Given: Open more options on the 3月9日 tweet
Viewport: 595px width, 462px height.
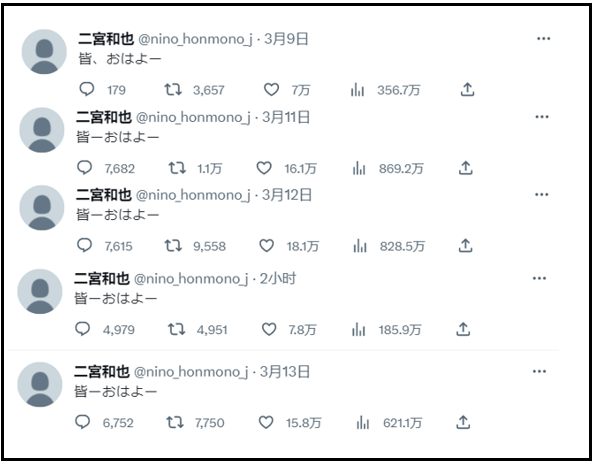Looking at the screenshot, I should 543,39.
